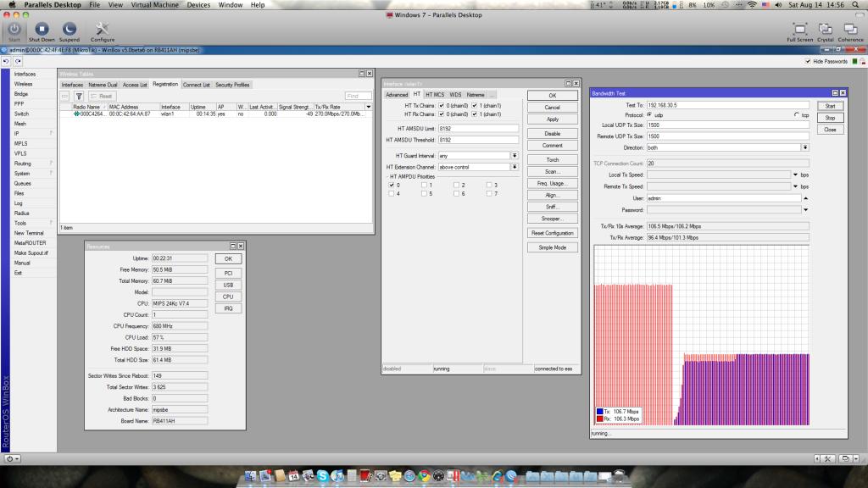Open the Wireless menu in sidebar

pos(23,84)
